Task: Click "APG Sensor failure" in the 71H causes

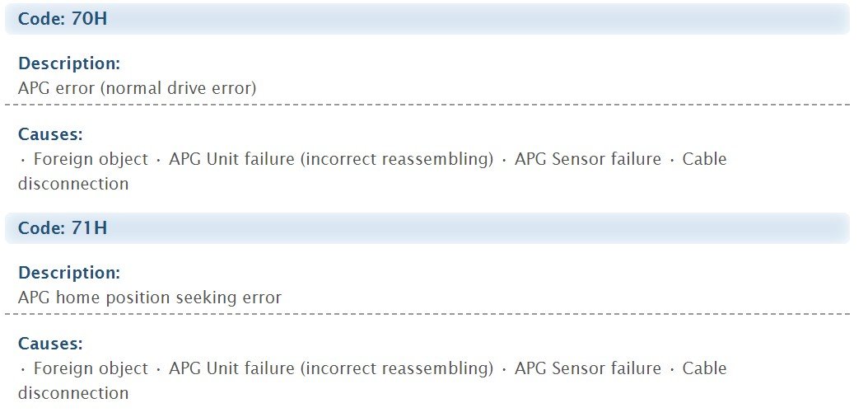Action: [x=587, y=368]
